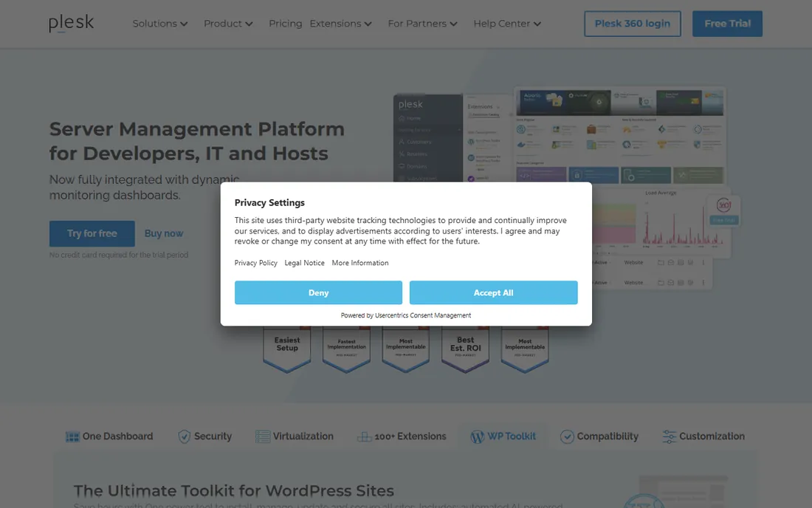Select the WP Toolkit tab

pos(503,436)
